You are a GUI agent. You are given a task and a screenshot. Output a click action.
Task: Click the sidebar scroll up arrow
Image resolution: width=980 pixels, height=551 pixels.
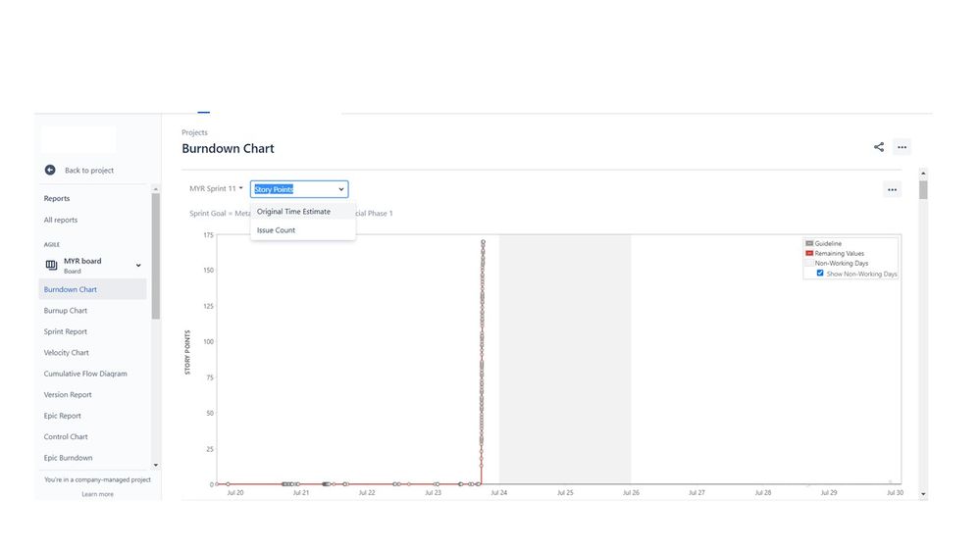pyautogui.click(x=156, y=188)
